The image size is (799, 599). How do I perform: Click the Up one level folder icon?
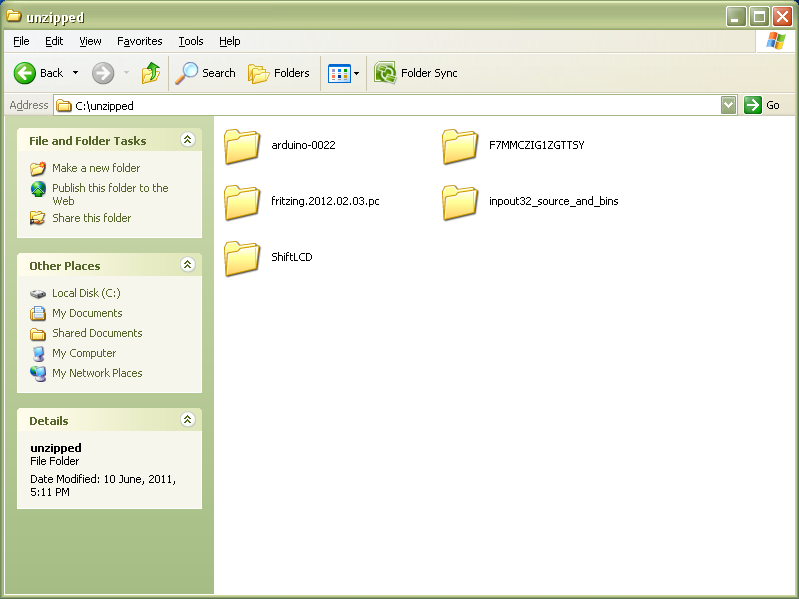[x=150, y=73]
